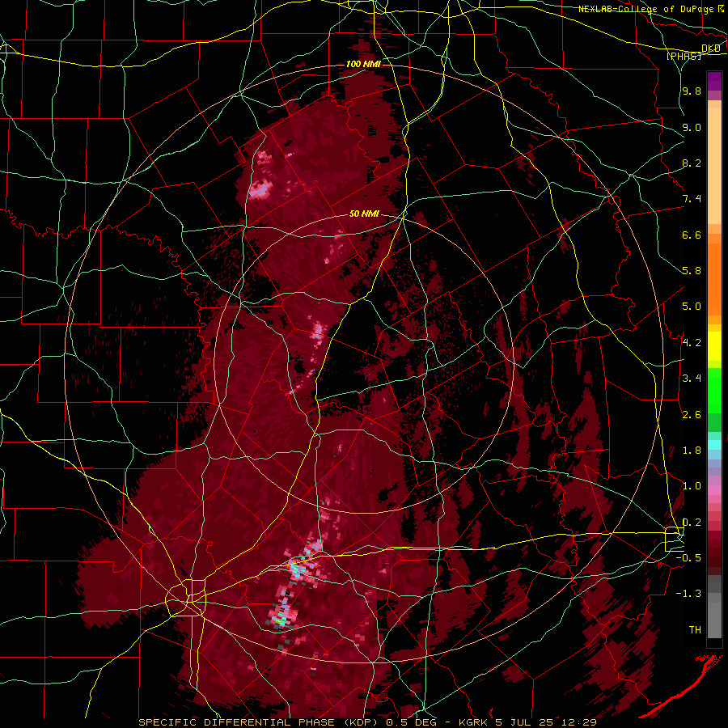Click the TH threshold label on legend
This screenshot has width=728, height=728.
[x=695, y=630]
